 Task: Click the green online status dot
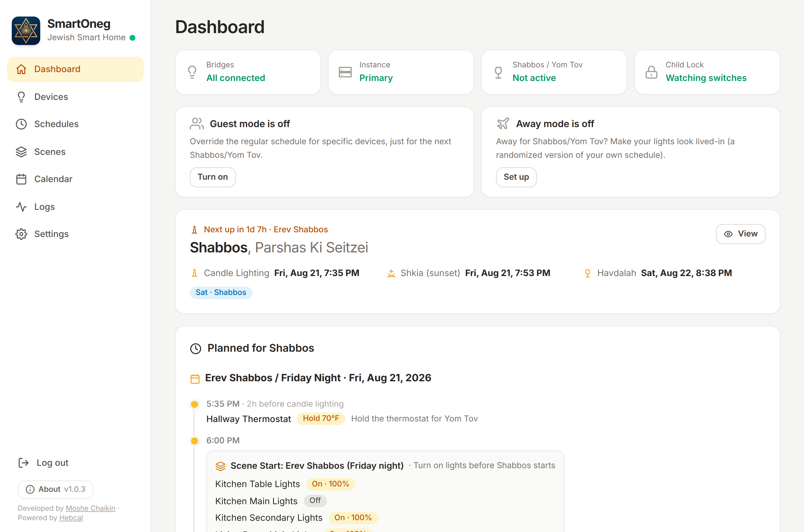click(x=133, y=38)
